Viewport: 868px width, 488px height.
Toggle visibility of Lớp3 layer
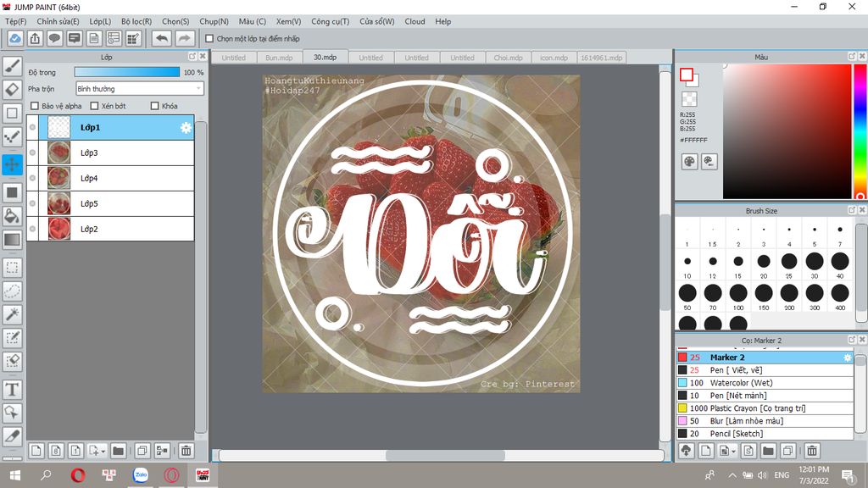pos(33,152)
